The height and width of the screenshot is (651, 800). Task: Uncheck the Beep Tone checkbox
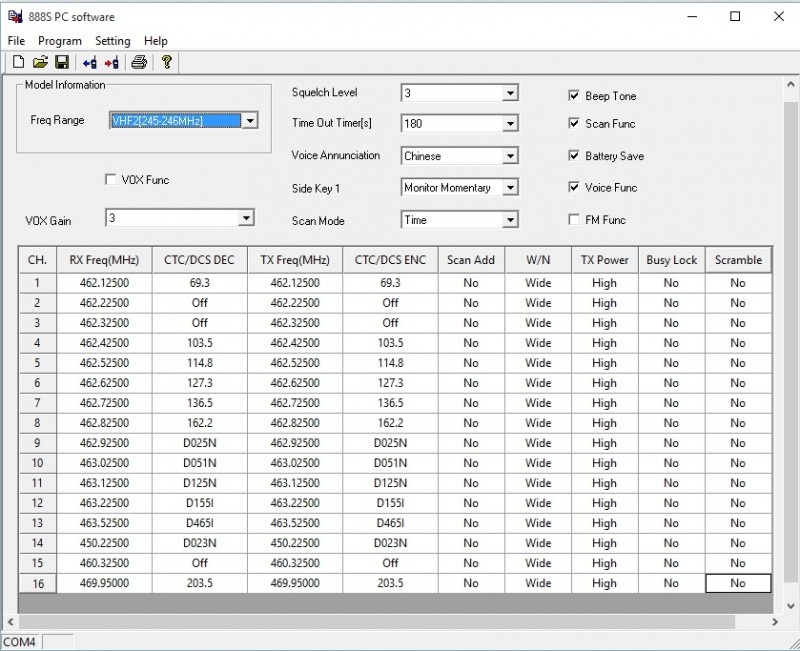coord(574,96)
